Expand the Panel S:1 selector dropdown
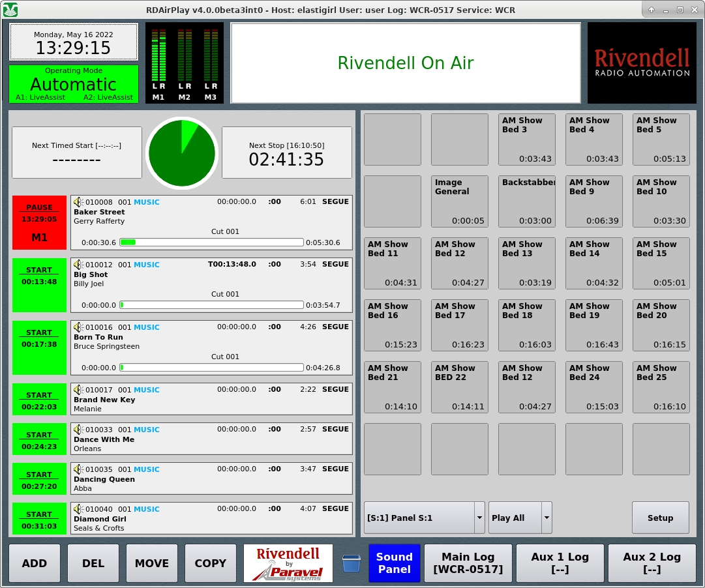Screen dimensions: 705x588 click(x=479, y=518)
